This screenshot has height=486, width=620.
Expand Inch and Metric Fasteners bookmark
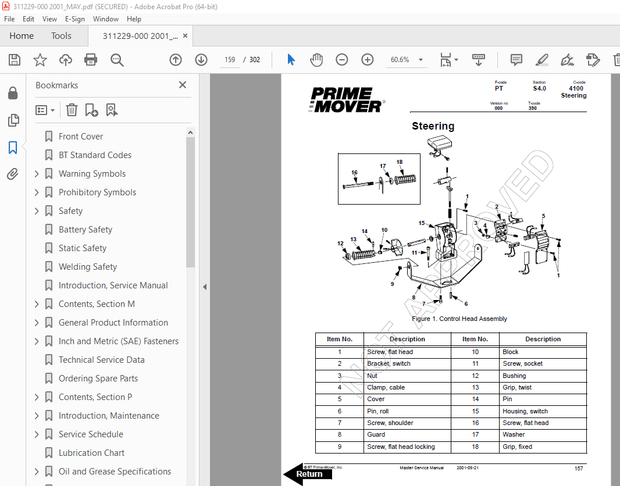point(36,341)
